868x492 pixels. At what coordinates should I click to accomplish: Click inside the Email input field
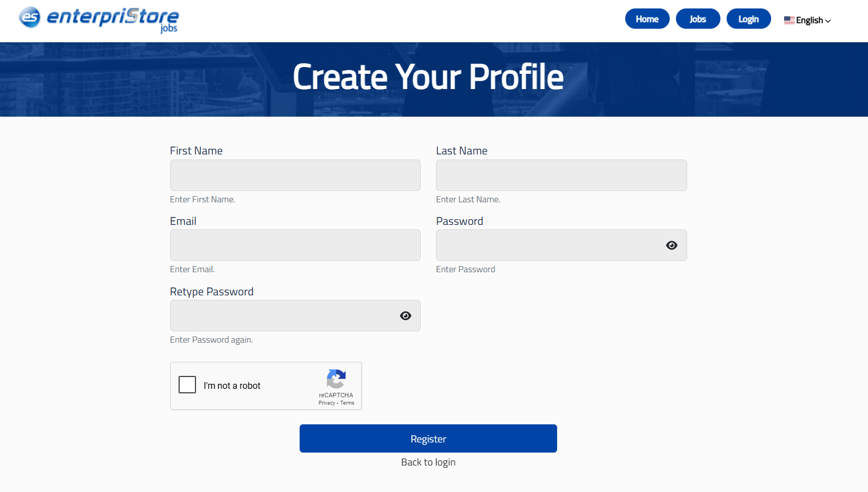click(x=295, y=245)
